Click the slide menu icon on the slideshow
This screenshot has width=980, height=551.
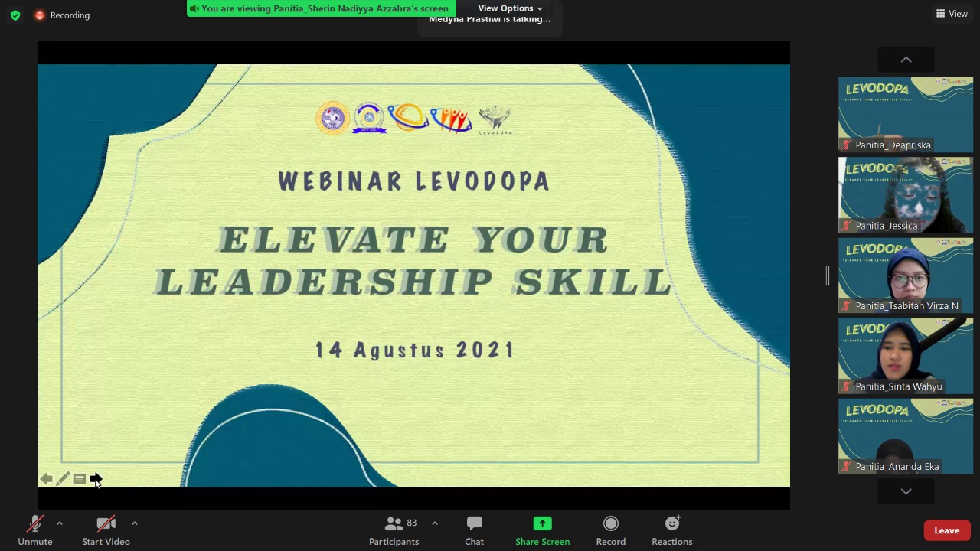[80, 479]
